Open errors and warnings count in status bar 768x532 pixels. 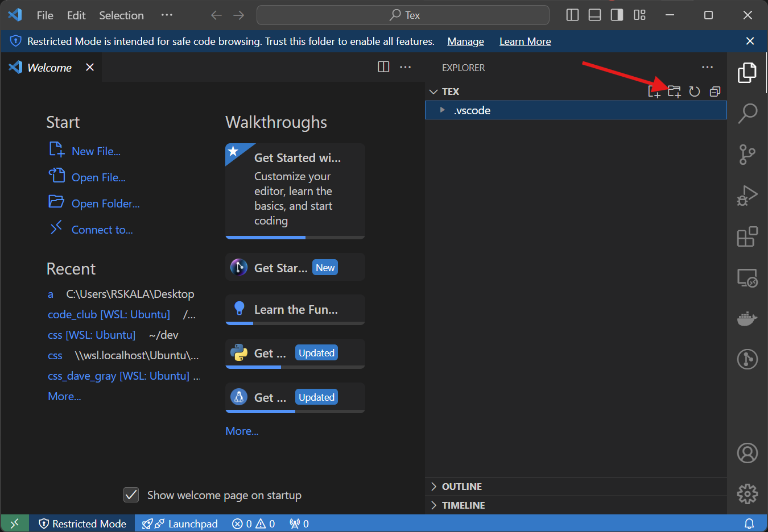click(254, 523)
